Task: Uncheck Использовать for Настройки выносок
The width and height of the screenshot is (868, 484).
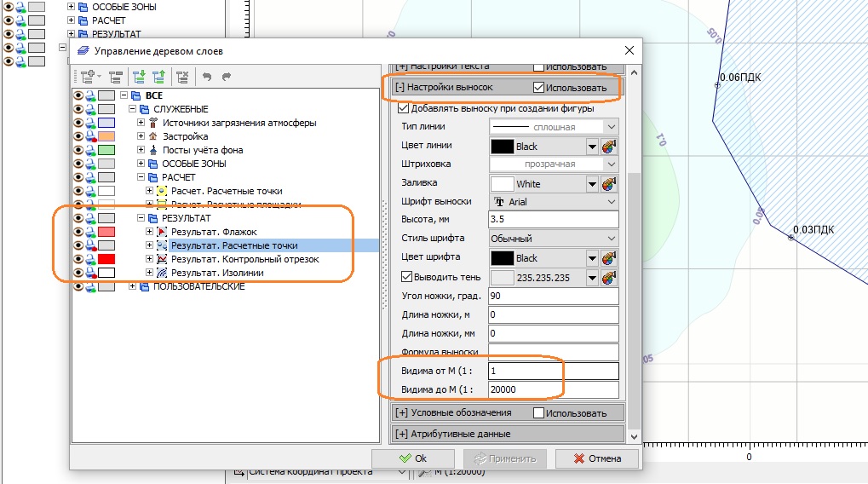Action: (x=538, y=87)
